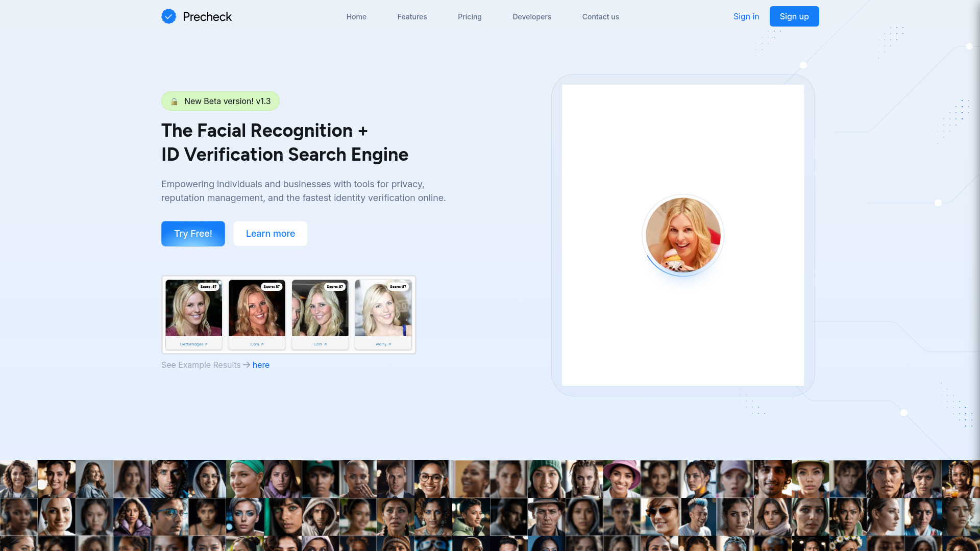
Task: Click the Features navigation menu item
Action: pyautogui.click(x=412, y=16)
